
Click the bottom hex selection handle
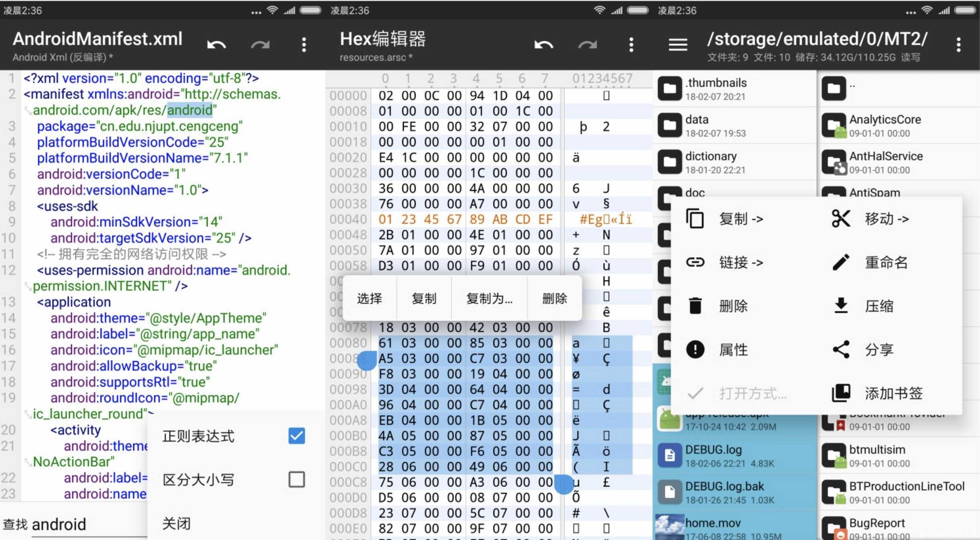pos(564,484)
